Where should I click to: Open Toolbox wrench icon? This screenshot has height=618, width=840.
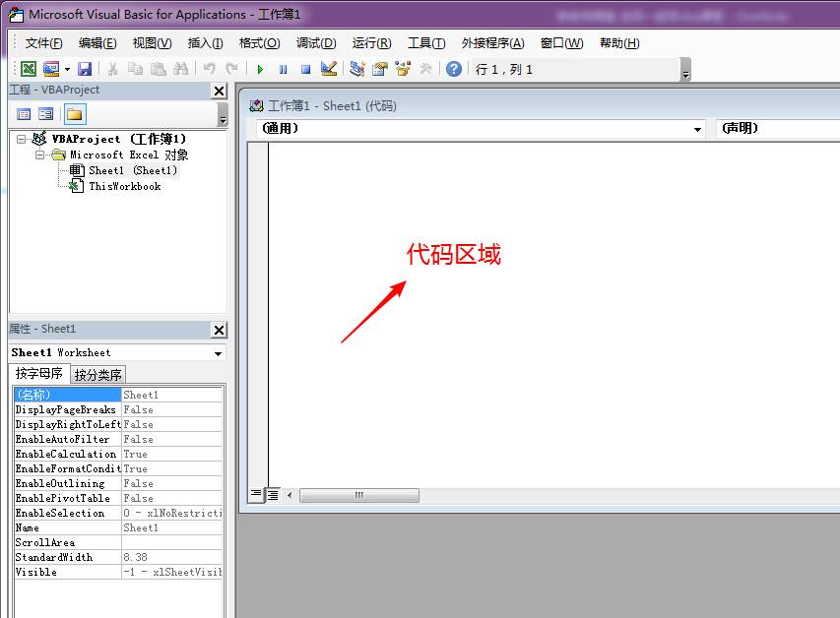tap(425, 69)
